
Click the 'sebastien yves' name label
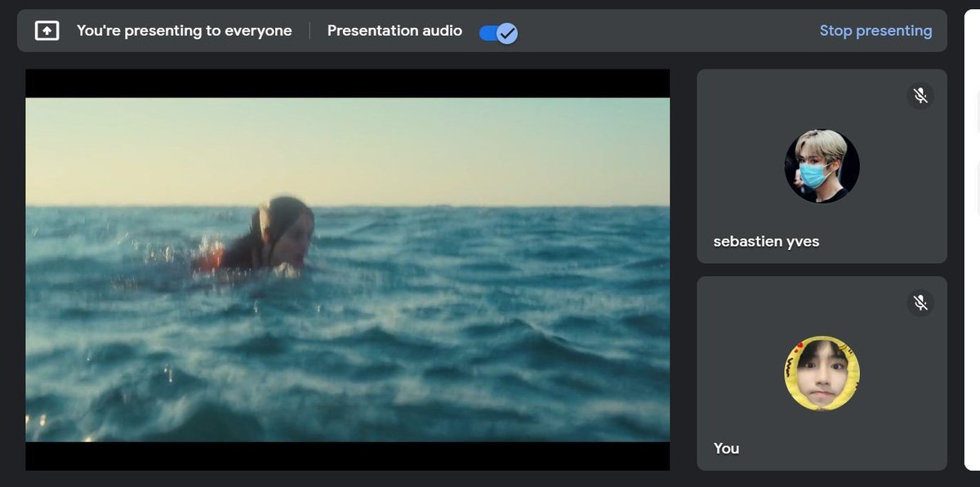[766, 242]
